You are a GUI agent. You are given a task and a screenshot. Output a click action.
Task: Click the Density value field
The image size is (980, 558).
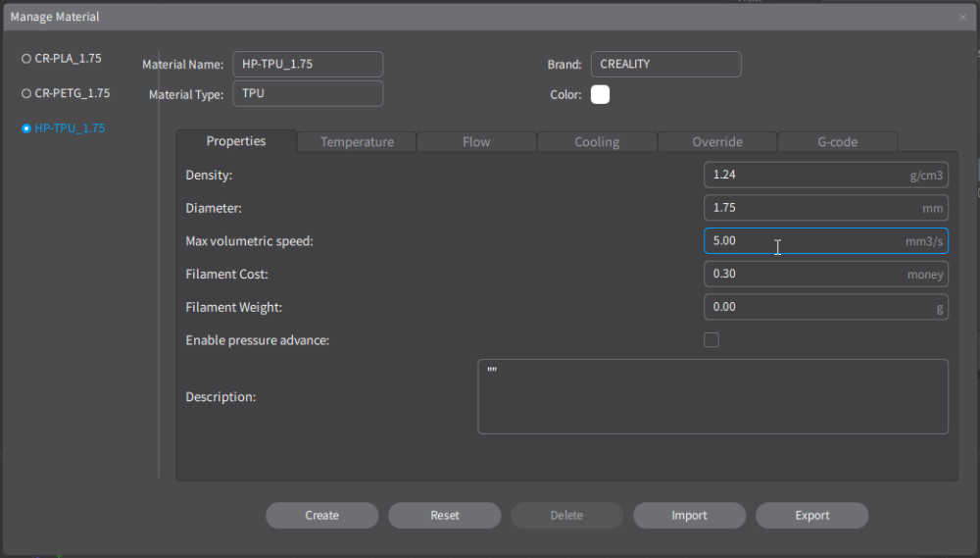click(826, 176)
